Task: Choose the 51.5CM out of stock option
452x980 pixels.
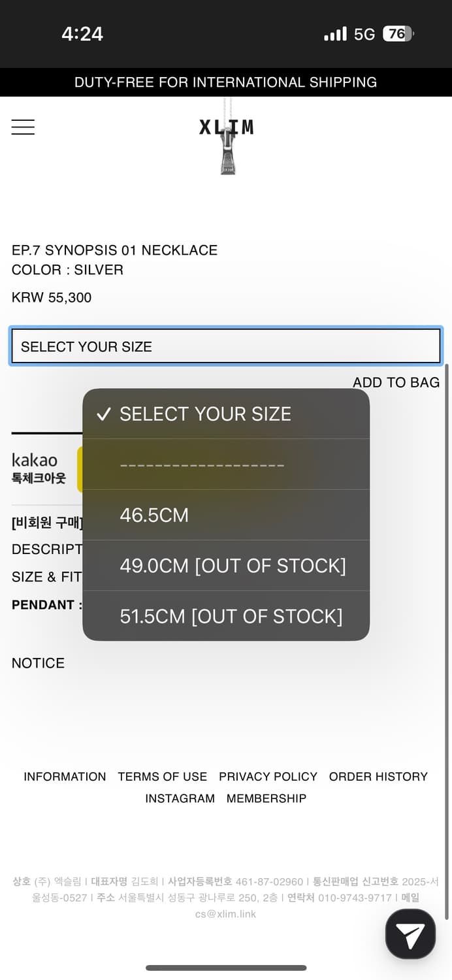Action: (x=226, y=616)
